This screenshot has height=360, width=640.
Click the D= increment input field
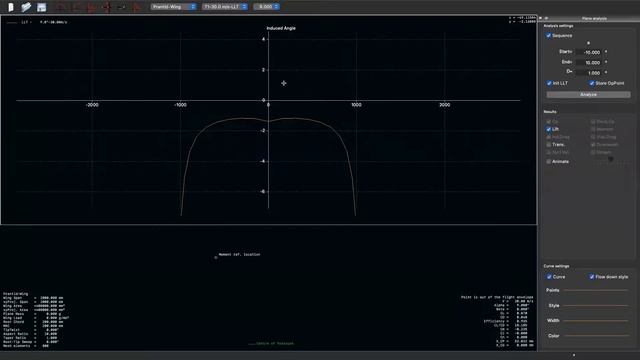point(589,73)
